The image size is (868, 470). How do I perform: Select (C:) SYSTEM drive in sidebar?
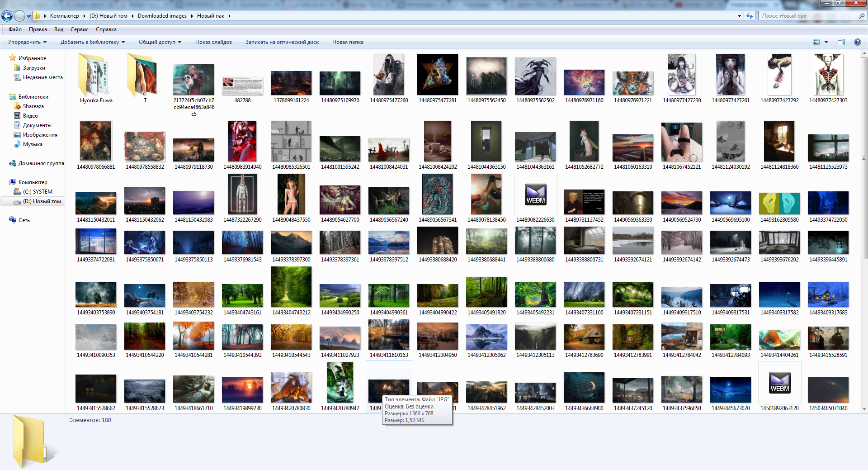pyautogui.click(x=38, y=192)
